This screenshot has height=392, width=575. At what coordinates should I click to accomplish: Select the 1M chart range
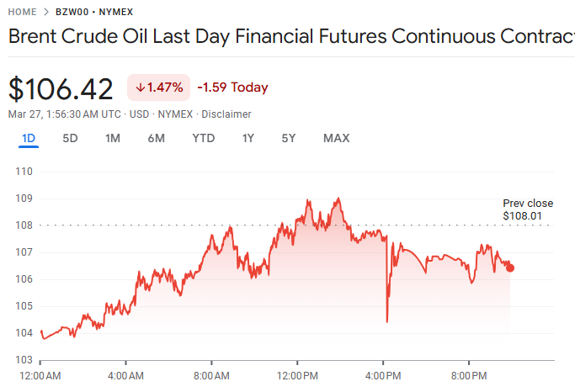(x=113, y=139)
